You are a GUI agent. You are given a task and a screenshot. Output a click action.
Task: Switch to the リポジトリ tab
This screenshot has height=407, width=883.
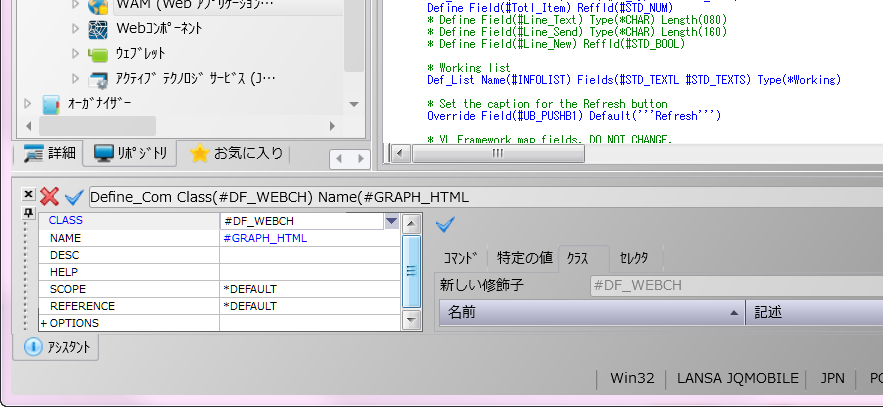point(130,153)
